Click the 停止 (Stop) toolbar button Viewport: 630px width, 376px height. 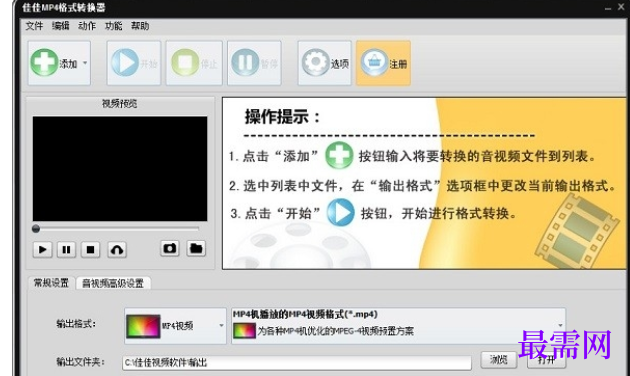(194, 63)
